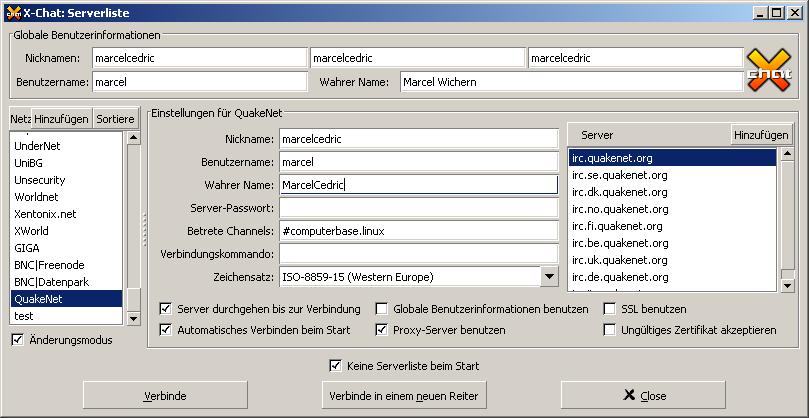Click the pane splitter grip handle
This screenshot has height=418, width=809.
point(144,229)
